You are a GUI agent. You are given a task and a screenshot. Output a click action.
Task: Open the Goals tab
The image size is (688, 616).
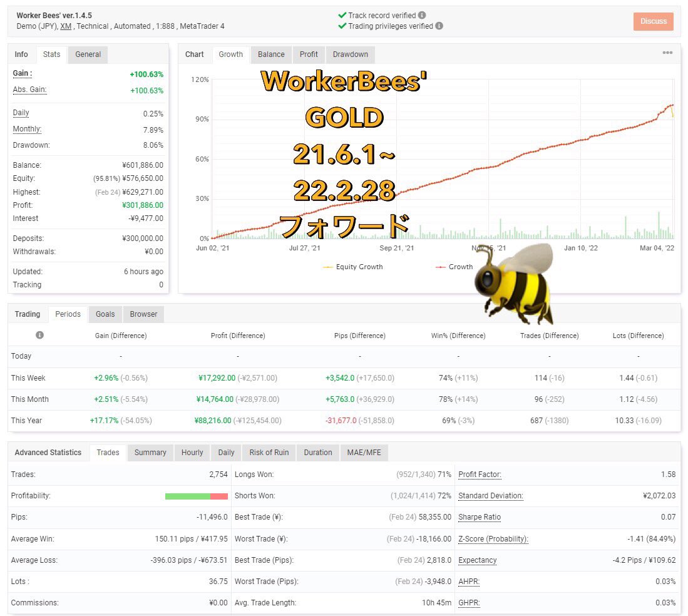(x=105, y=314)
